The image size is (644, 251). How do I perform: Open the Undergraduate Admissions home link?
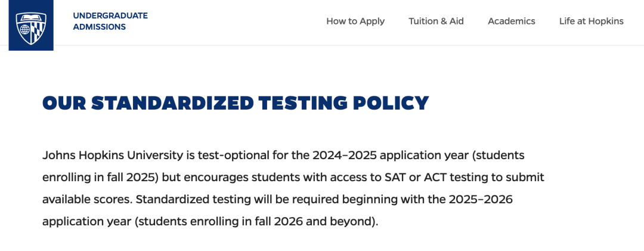pyautogui.click(x=110, y=21)
